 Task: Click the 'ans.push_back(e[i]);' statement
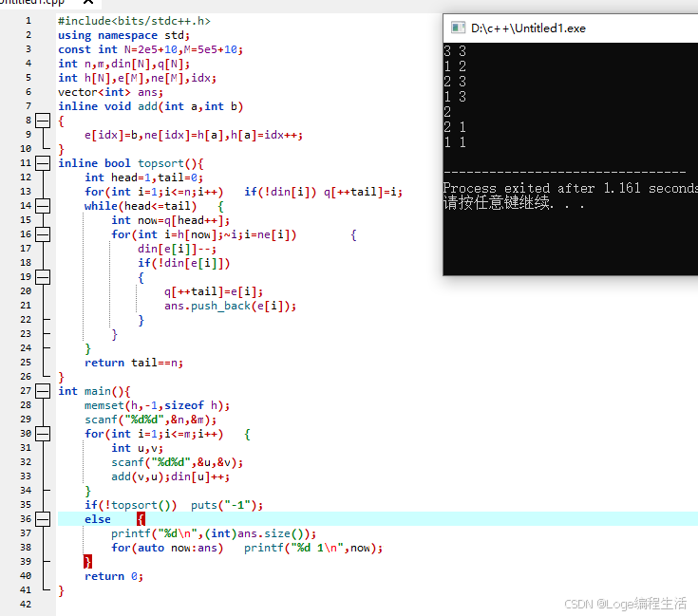pyautogui.click(x=230, y=306)
